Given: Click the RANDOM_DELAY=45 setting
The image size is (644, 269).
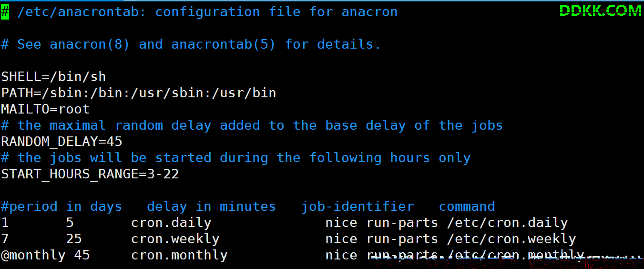Looking at the screenshot, I should coord(61,142).
